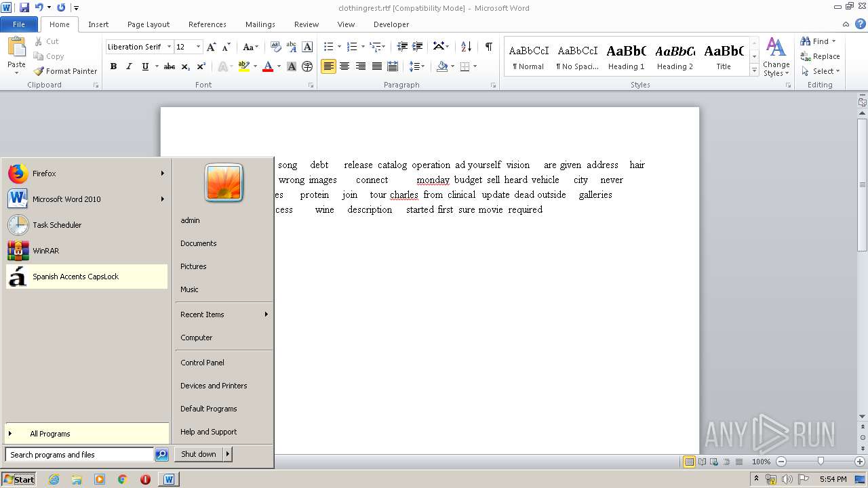The height and width of the screenshot is (488, 868).
Task: Click the Center alignment icon
Action: click(344, 66)
